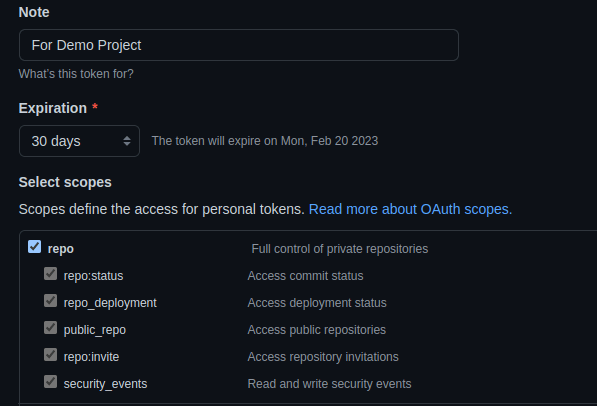Click the bold repo scope label

[61, 249]
